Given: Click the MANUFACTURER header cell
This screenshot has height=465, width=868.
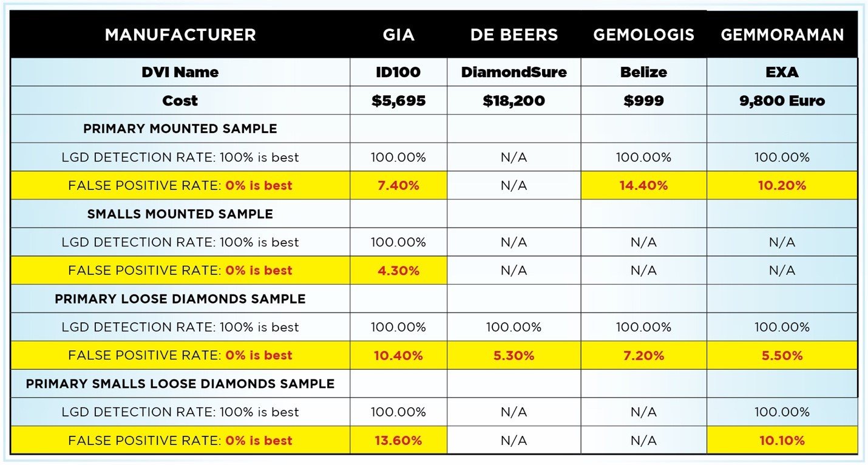Looking at the screenshot, I should tap(180, 35).
